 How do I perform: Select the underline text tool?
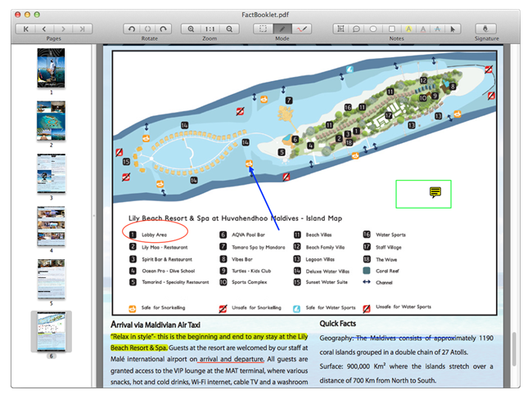click(x=423, y=29)
